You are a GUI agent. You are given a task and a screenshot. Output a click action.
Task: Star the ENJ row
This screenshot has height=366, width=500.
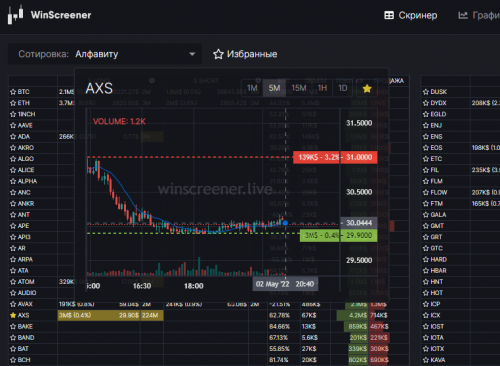(426, 125)
